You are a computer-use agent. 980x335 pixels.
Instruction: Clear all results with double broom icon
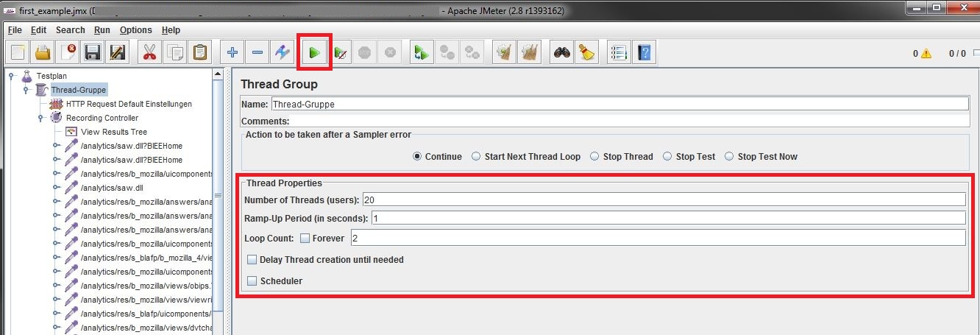pos(529,52)
